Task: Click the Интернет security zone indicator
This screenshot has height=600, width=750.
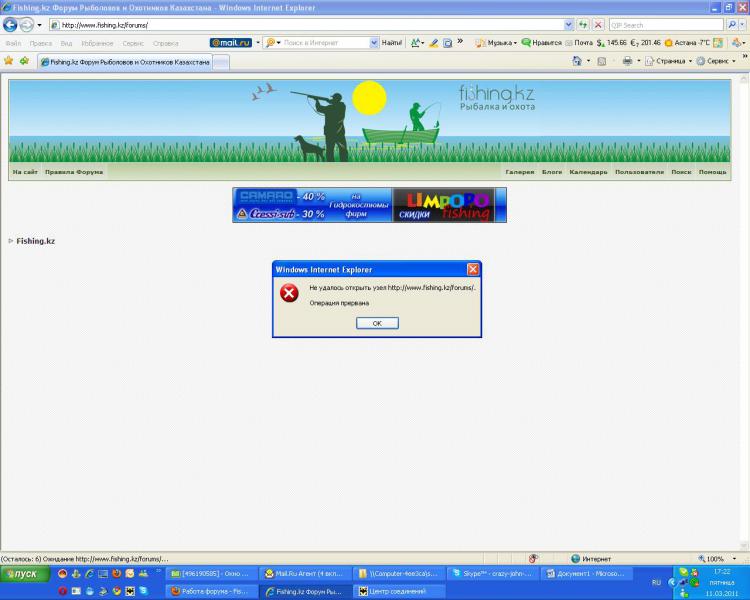Action: tap(591, 558)
